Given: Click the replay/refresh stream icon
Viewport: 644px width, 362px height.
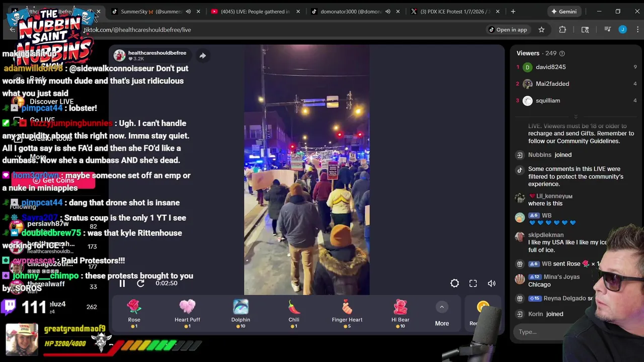Looking at the screenshot, I should point(141,284).
